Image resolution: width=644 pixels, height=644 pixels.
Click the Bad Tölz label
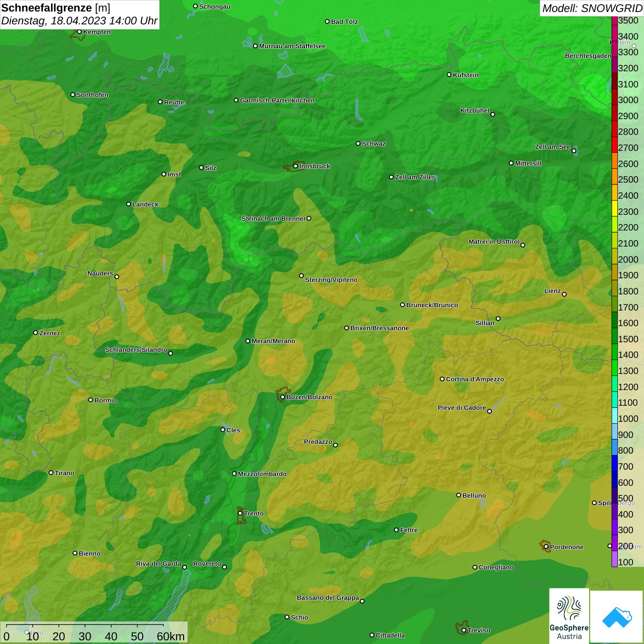(344, 22)
